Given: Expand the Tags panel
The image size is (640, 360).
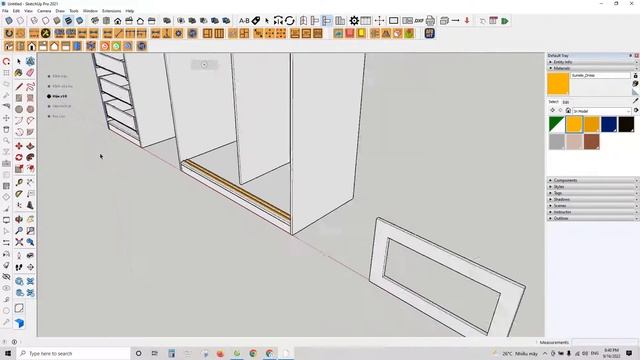Looking at the screenshot, I should pyautogui.click(x=592, y=193).
